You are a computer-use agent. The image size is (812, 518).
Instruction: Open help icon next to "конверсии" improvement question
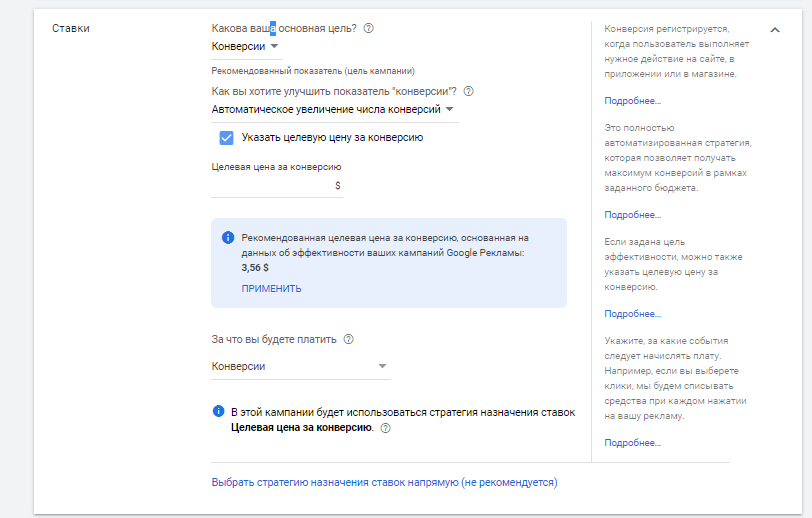468,91
